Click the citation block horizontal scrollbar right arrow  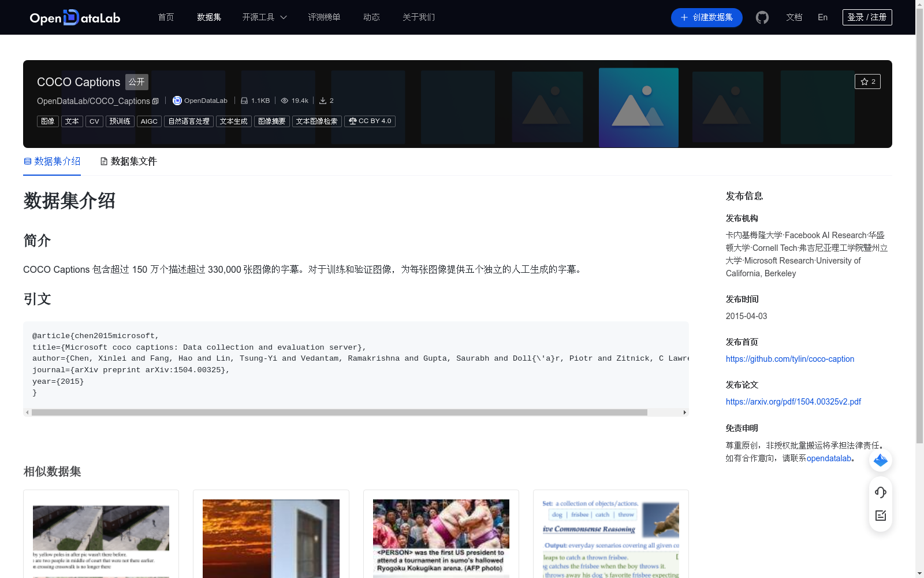pyautogui.click(x=685, y=412)
